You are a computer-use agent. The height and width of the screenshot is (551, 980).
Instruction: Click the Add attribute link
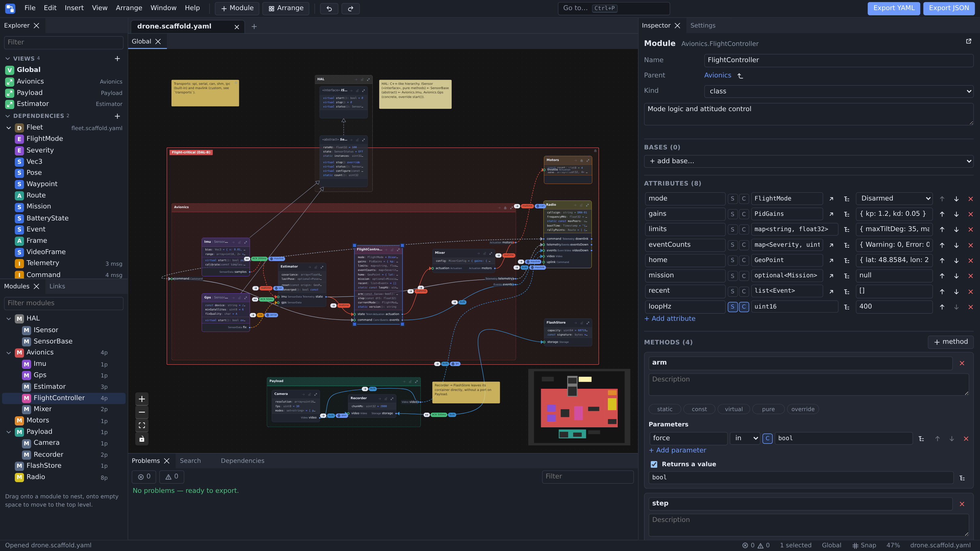click(x=669, y=319)
